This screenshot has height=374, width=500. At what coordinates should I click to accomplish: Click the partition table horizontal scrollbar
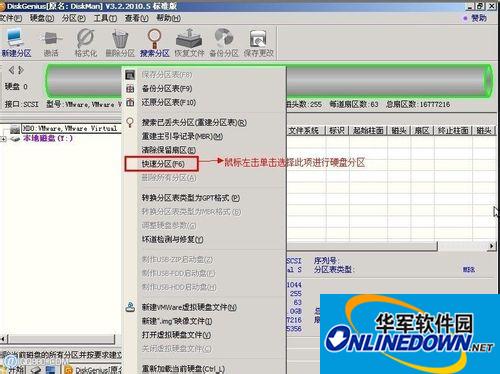[x=362, y=246]
